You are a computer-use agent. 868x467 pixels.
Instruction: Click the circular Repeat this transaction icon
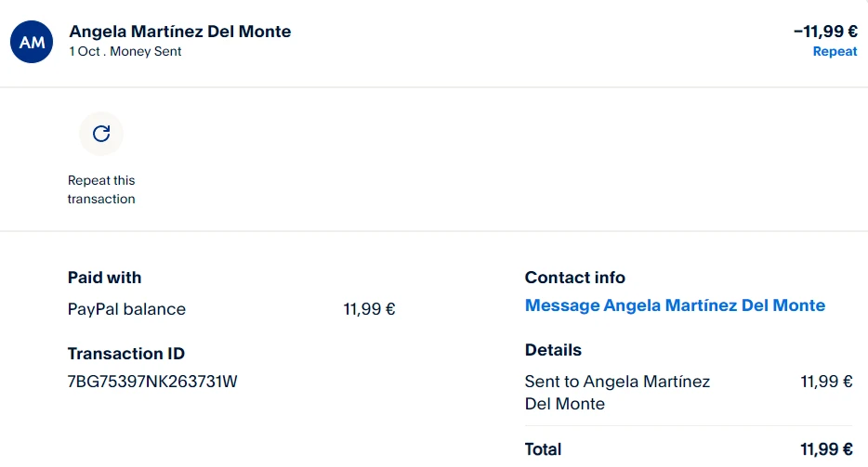(x=101, y=134)
